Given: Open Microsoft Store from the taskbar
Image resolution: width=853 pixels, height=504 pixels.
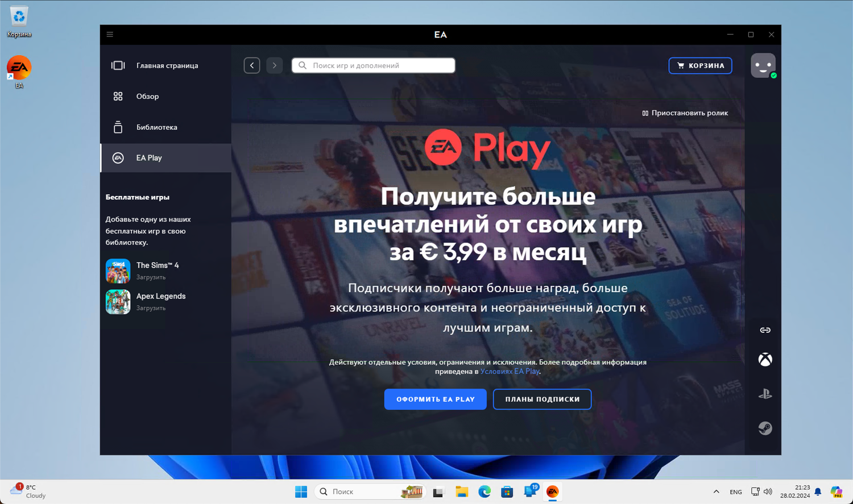Looking at the screenshot, I should click(507, 492).
